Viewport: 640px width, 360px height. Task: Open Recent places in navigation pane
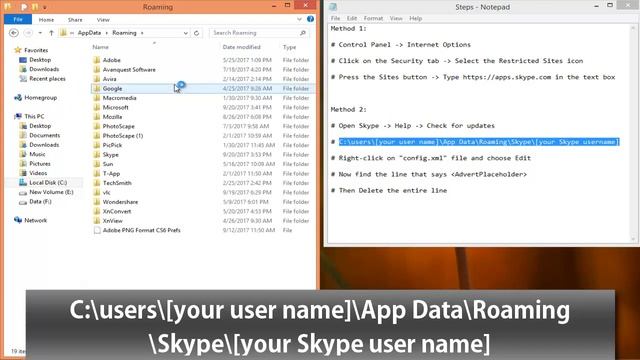pyautogui.click(x=47, y=78)
